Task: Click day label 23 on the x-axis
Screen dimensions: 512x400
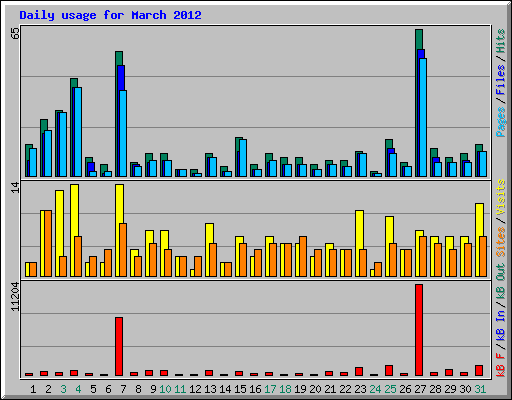Action: (360, 389)
